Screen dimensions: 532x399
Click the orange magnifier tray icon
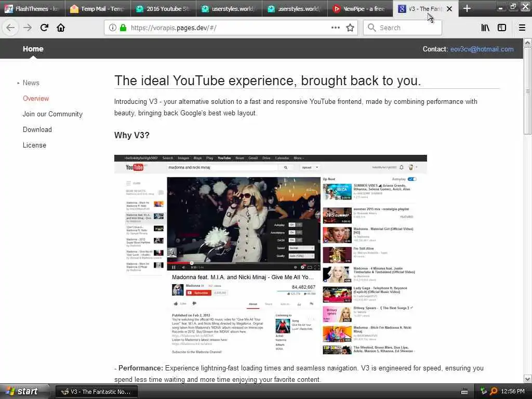[x=494, y=392]
